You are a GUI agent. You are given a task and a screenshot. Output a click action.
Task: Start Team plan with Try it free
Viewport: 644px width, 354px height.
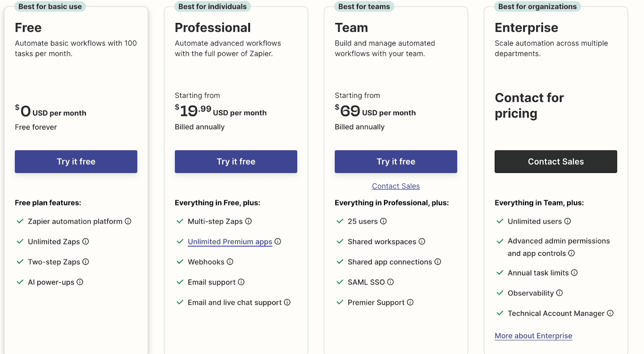(396, 162)
